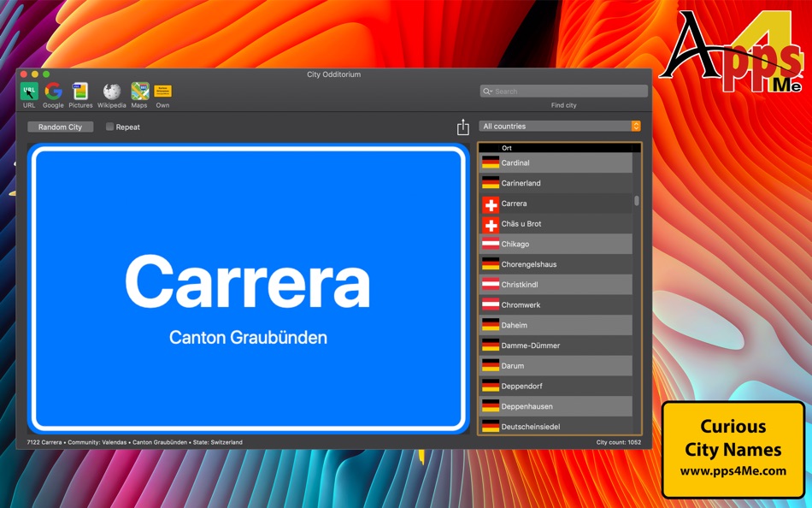The width and height of the screenshot is (812, 508).
Task: Look up the city on Wikipedia
Action: click(x=111, y=92)
